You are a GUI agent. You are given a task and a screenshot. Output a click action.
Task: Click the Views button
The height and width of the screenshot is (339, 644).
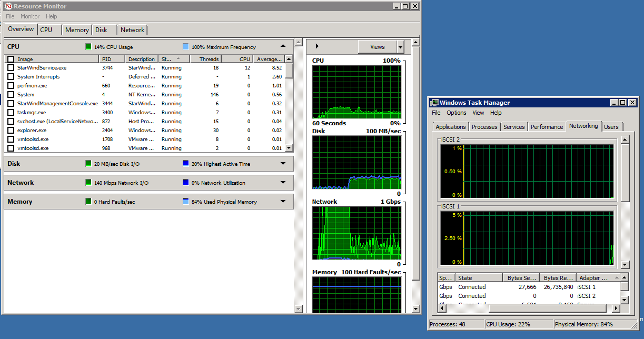pos(378,47)
